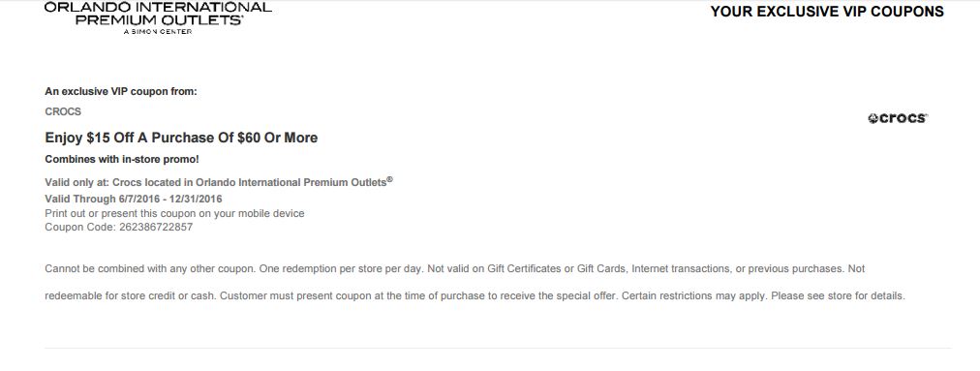Click the Crocs brand logo
The height and width of the screenshot is (371, 980).
pyautogui.click(x=898, y=118)
